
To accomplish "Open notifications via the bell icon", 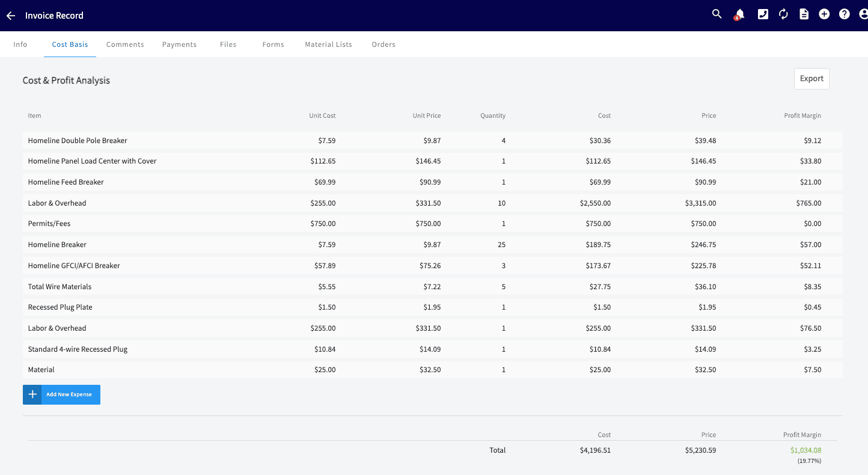I will 739,14.
